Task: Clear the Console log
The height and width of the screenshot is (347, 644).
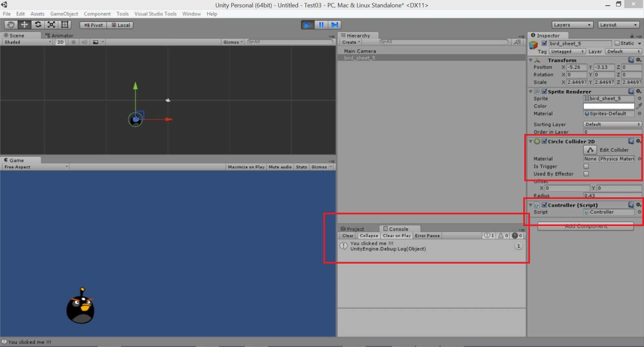Action: click(x=348, y=236)
